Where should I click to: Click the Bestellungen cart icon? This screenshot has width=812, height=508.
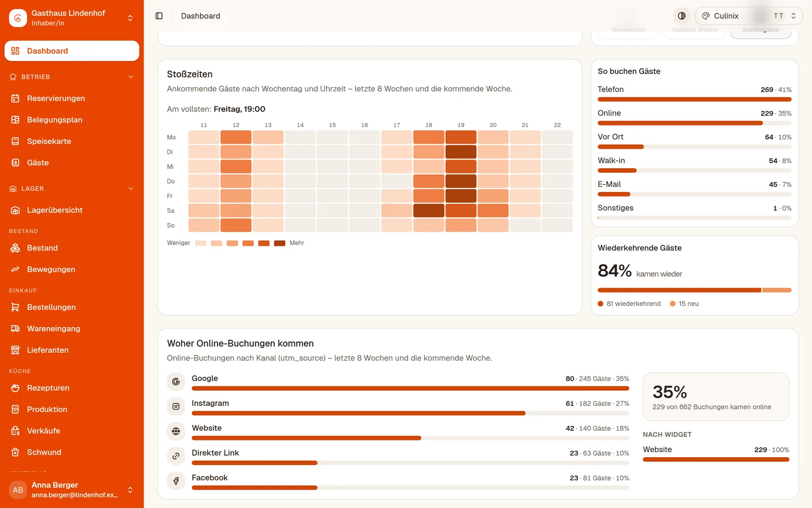click(x=15, y=307)
